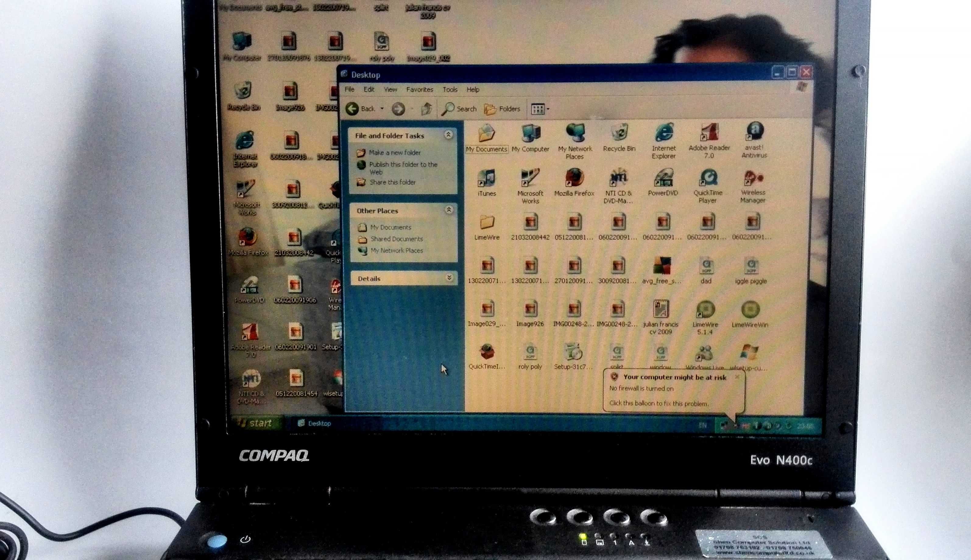Image resolution: width=971 pixels, height=560 pixels.
Task: Click the Up folder toolbar button
Action: [426, 109]
